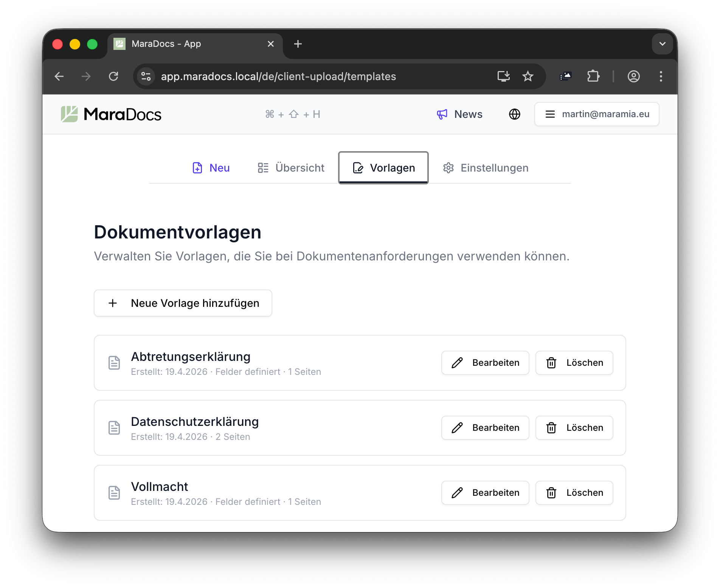
Task: Reload the page
Action: pos(113,76)
